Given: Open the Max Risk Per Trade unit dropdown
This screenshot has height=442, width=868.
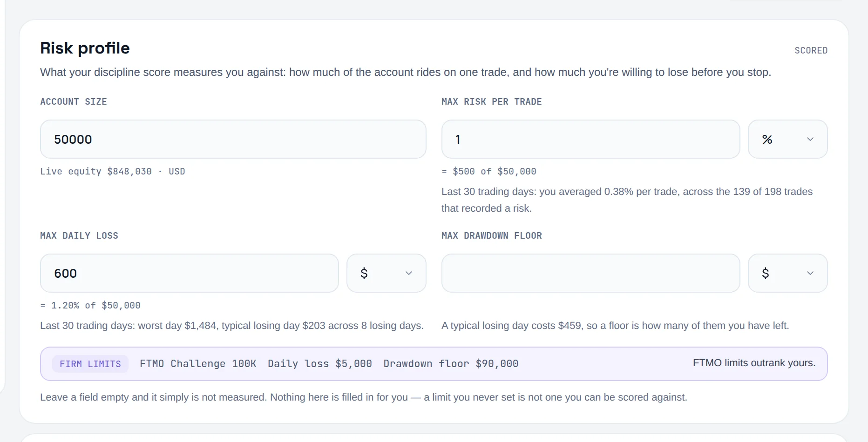Looking at the screenshot, I should [x=787, y=139].
